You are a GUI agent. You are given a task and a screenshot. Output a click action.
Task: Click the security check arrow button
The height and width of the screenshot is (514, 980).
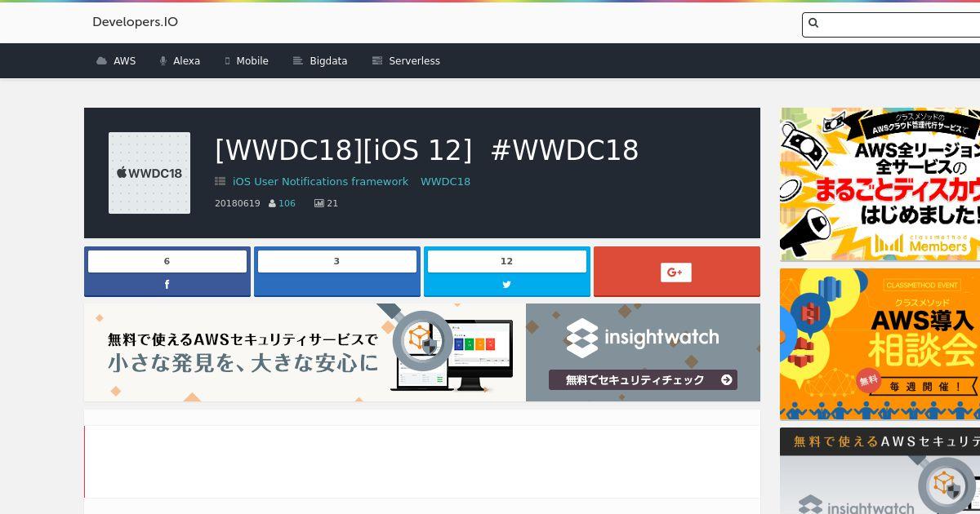643,379
